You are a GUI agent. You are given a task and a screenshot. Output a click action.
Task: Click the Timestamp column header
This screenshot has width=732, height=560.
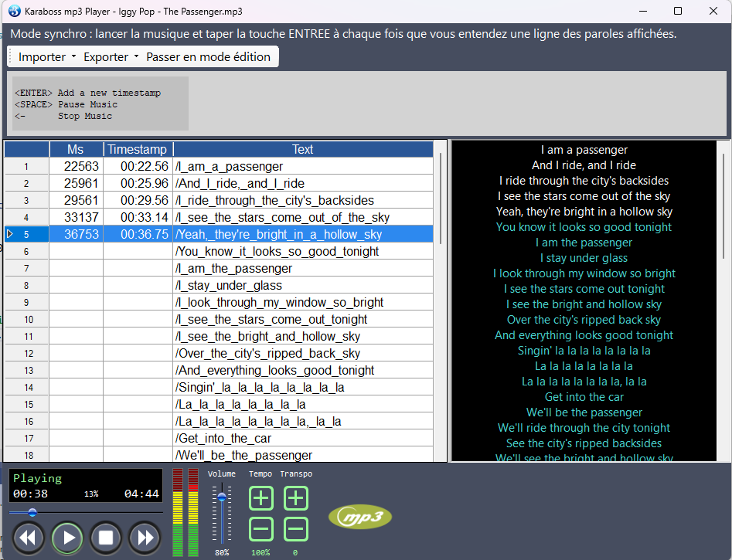(137, 149)
